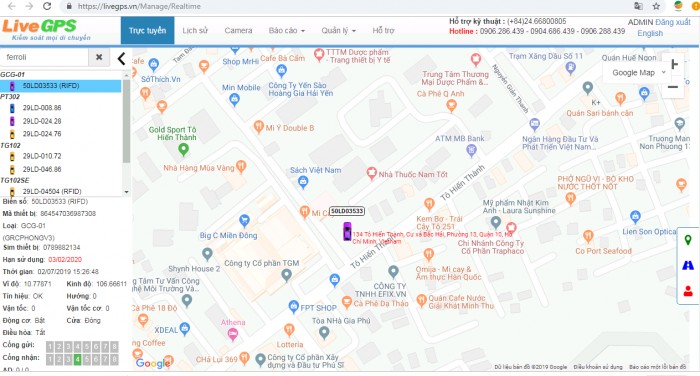Click the Big C Miền Đông shopping pin
Screen dimensions: 700x376
pyautogui.click(x=244, y=221)
